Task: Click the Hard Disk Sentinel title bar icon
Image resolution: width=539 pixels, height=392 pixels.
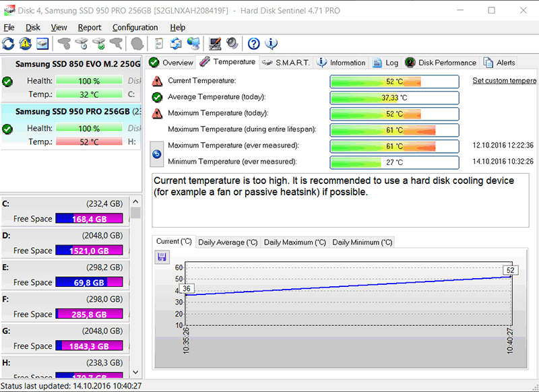Action: pos(9,10)
